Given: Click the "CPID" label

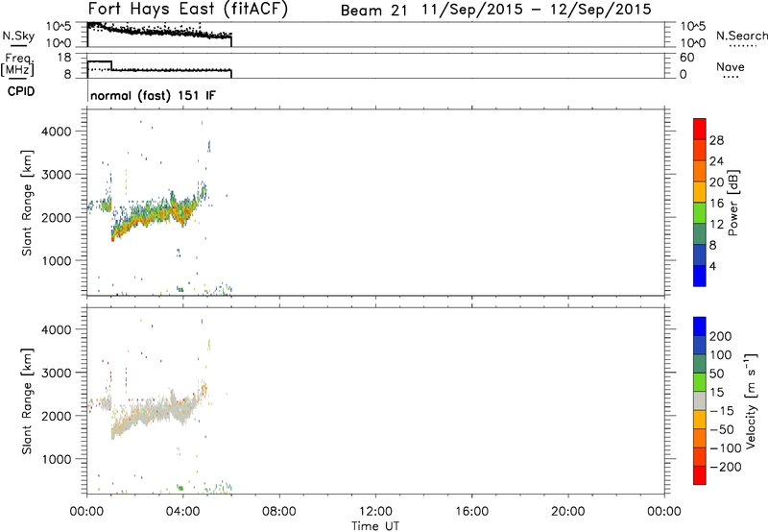Looking at the screenshot, I should pos(21,91).
